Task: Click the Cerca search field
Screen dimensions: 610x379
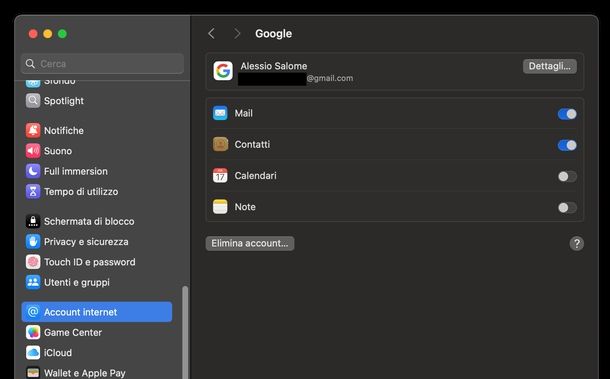Action: coord(102,63)
